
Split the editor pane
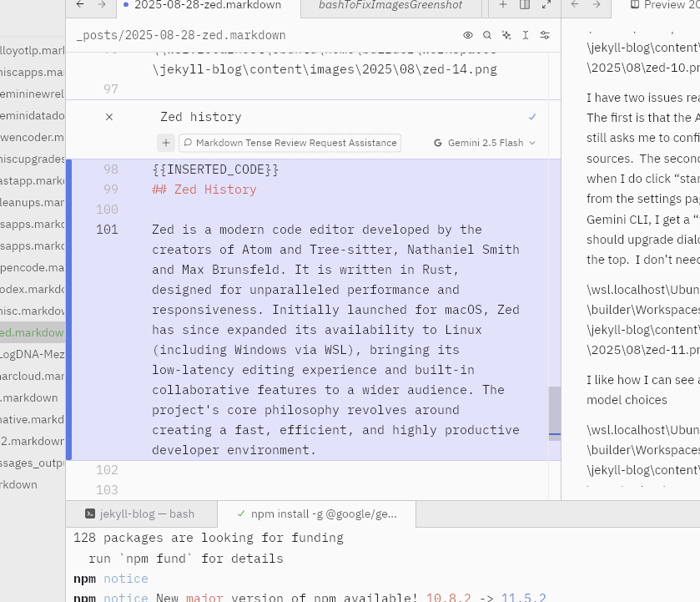(525, 4)
